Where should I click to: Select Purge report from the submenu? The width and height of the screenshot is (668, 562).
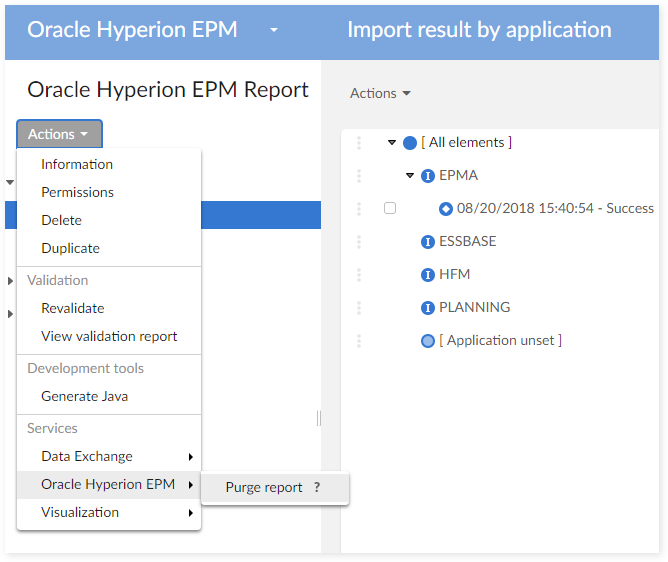pyautogui.click(x=264, y=488)
